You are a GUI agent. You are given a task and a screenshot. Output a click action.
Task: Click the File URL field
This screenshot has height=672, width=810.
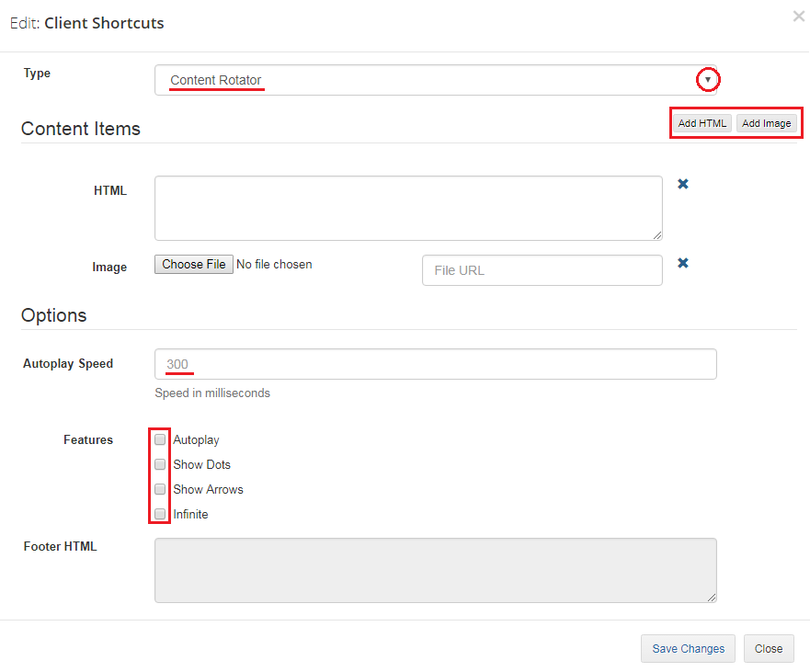click(542, 270)
